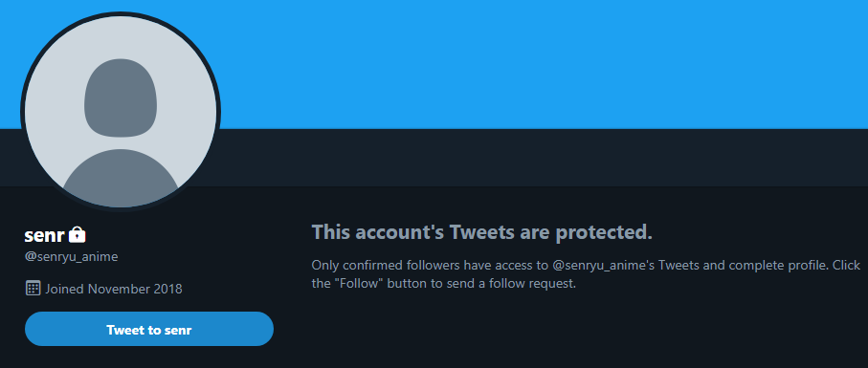Open the default profile picture circle

[x=121, y=112]
